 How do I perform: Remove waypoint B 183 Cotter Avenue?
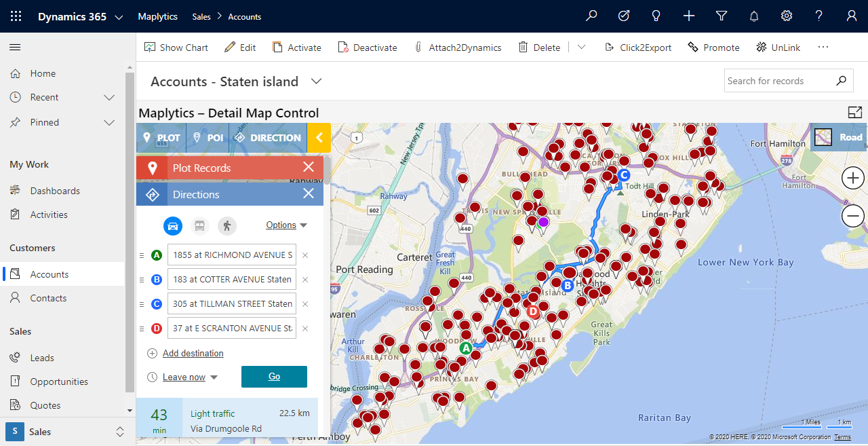(305, 280)
